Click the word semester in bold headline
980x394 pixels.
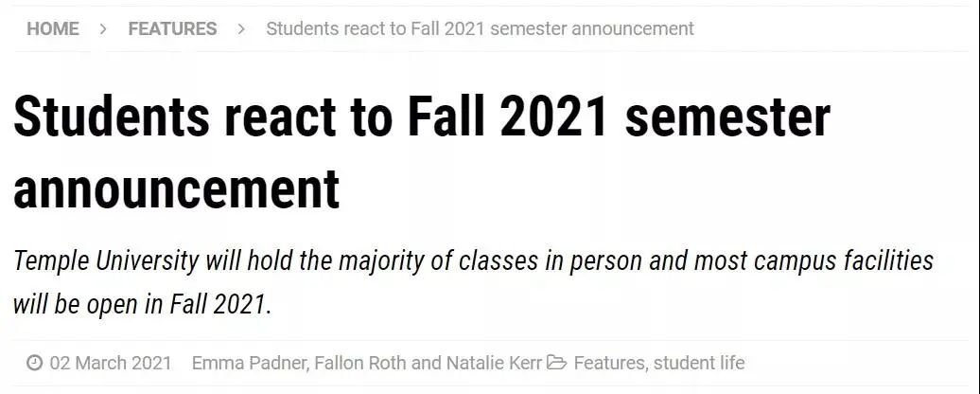pos(727,118)
